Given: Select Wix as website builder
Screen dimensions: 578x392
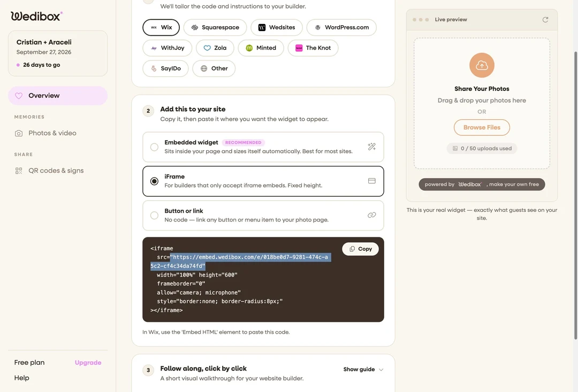Looking at the screenshot, I should click(x=161, y=27).
